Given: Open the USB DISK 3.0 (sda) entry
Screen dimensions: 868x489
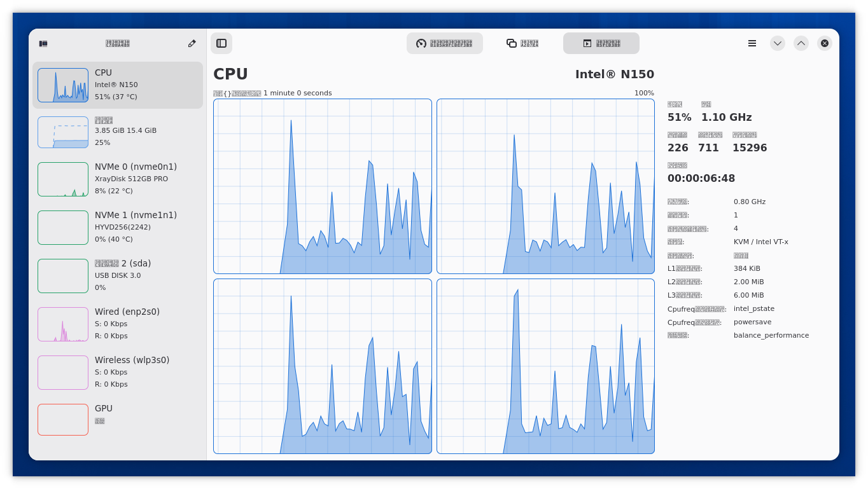Looking at the screenshot, I should 118,276.
